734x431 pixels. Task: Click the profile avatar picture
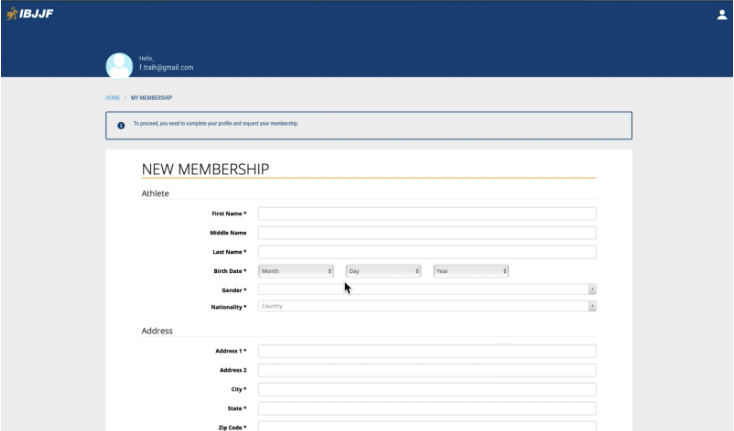pos(119,66)
